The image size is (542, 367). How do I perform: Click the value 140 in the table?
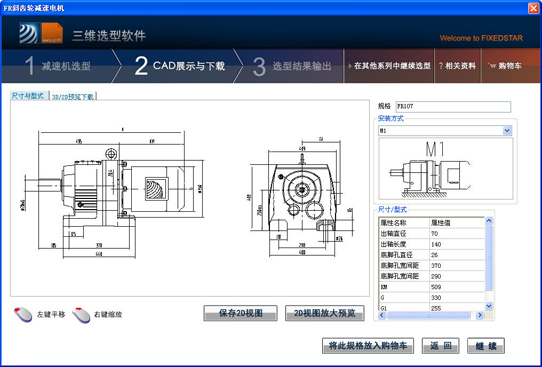click(436, 244)
